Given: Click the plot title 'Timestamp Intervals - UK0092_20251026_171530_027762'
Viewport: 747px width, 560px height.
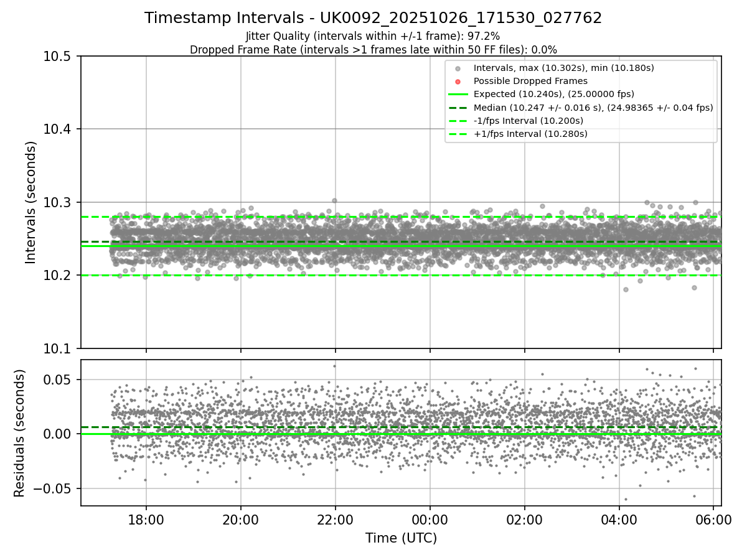Looking at the screenshot, I should click(x=373, y=18).
